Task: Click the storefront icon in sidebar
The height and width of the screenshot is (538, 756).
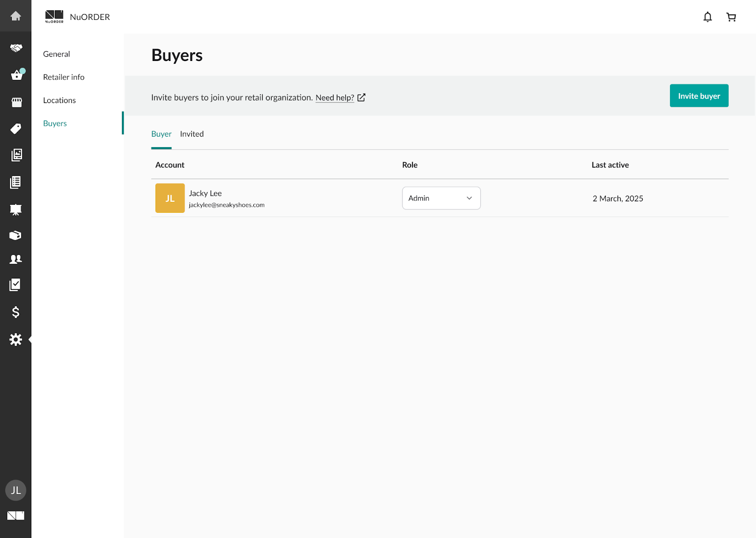Action: tap(17, 102)
